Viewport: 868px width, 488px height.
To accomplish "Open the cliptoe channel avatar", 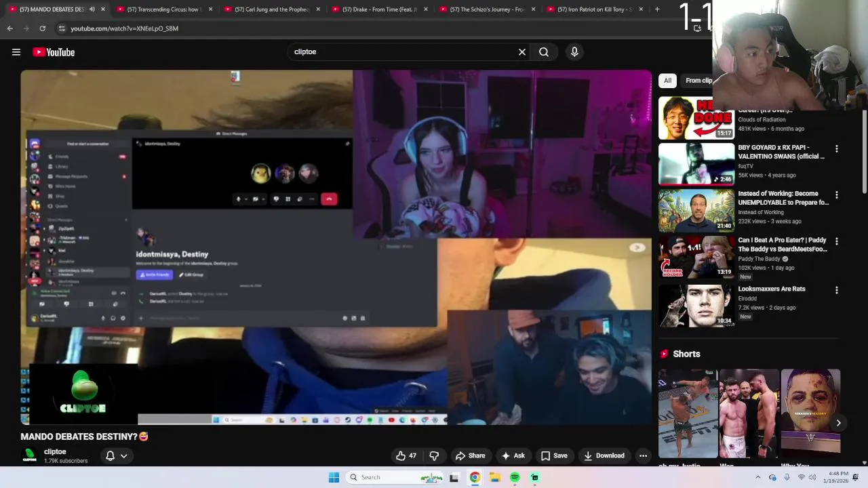I will 29,455.
